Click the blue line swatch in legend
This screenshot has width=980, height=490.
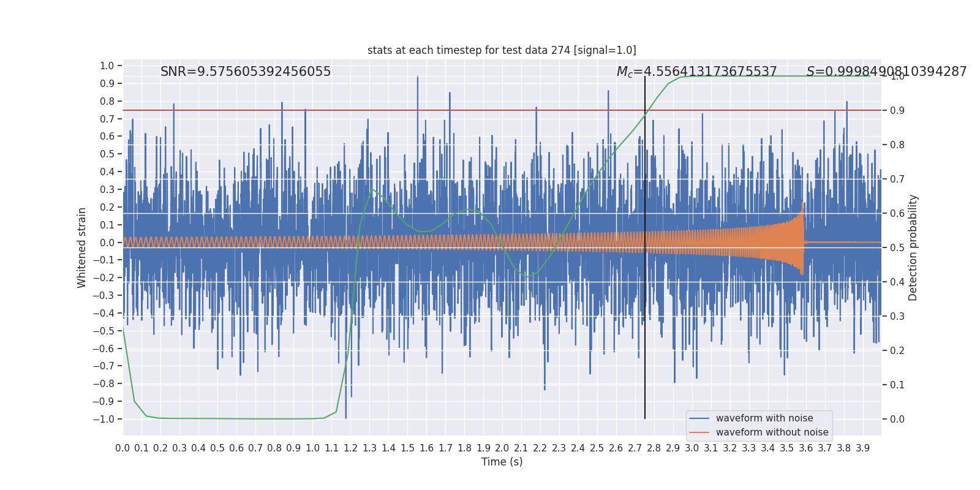coord(699,418)
